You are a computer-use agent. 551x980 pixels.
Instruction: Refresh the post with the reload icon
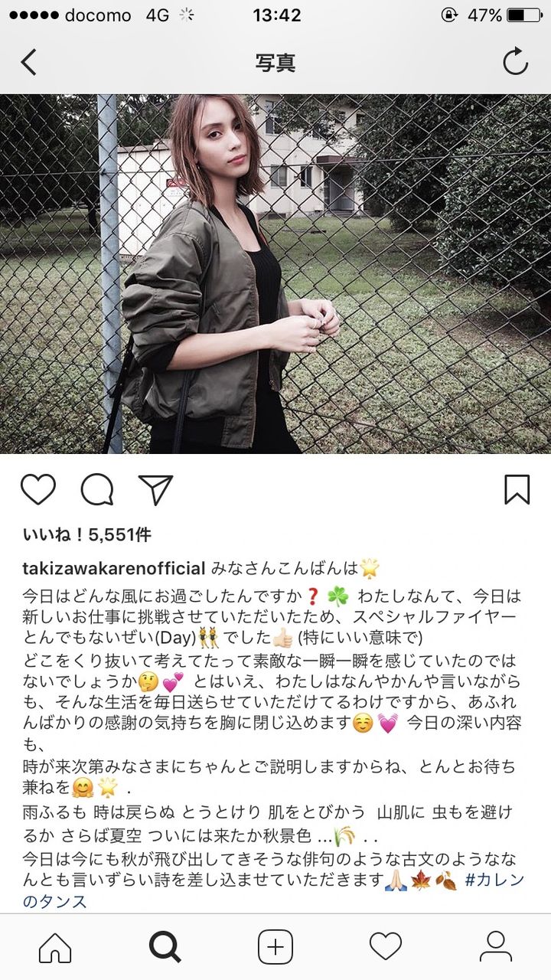[516, 62]
